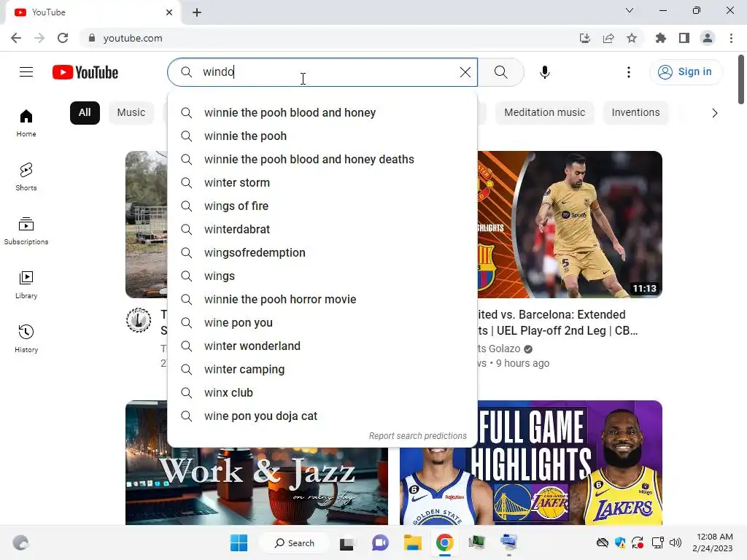Open the Windows Start menu

click(x=239, y=542)
